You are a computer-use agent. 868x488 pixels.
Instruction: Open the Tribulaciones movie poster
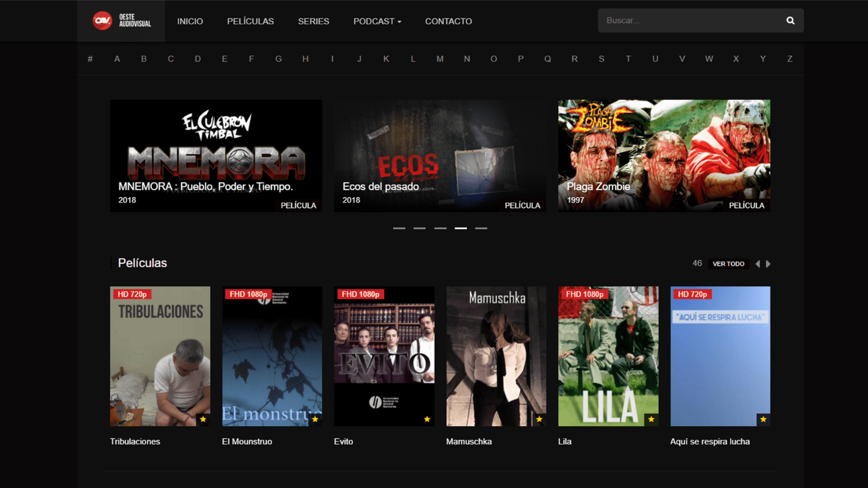(160, 356)
